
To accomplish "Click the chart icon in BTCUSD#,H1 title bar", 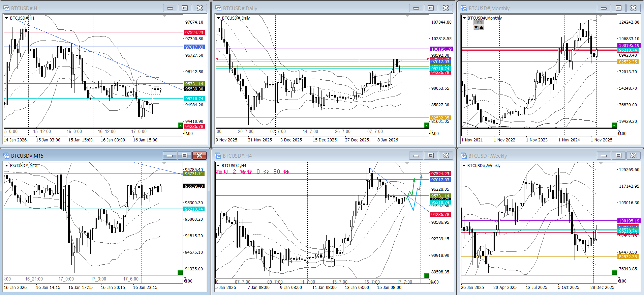I will 6,8.
